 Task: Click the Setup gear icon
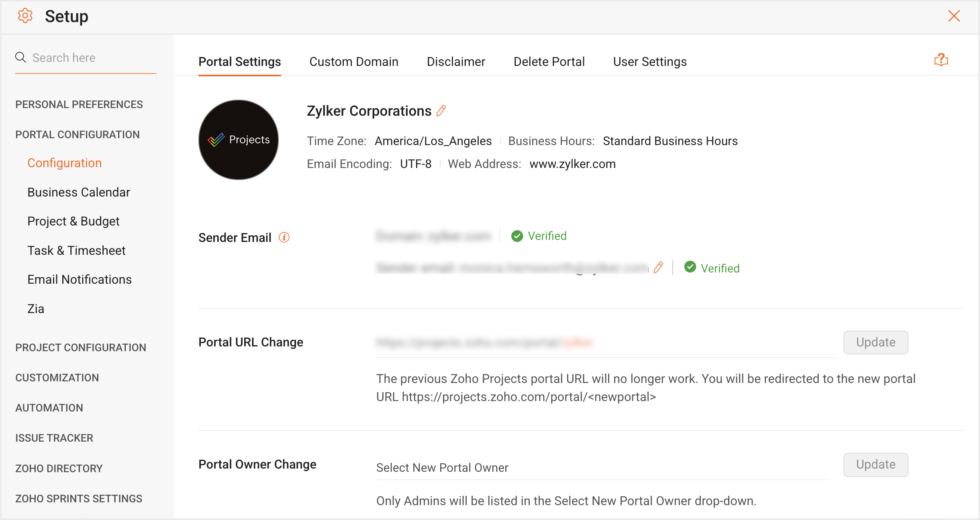click(25, 16)
